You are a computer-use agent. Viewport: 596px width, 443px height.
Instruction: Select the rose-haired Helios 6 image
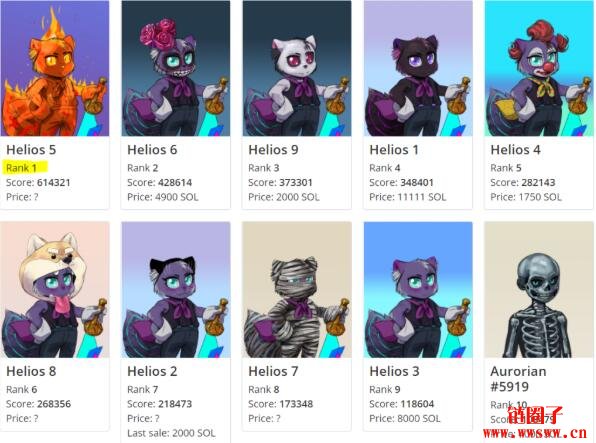176,68
